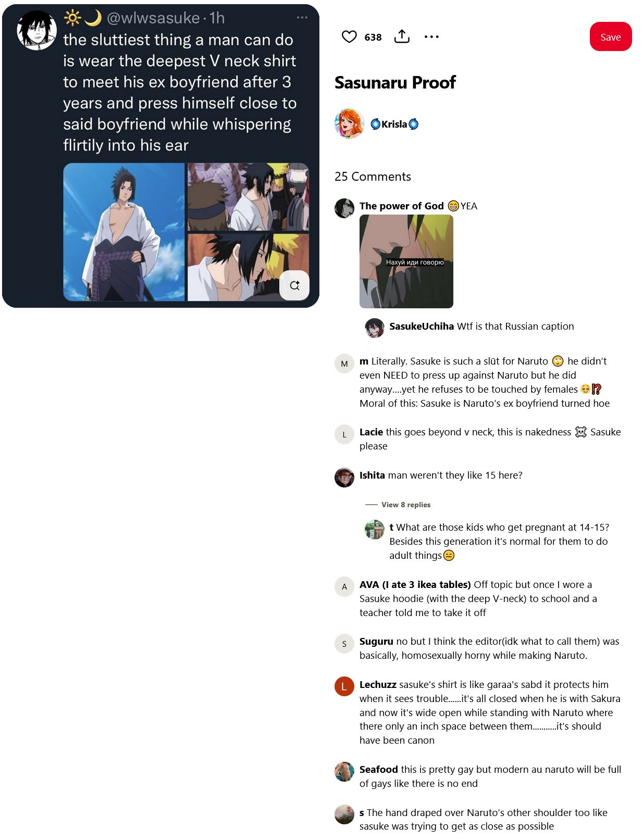The image size is (643, 840).
Task: Open the three-dot more options menu
Action: point(431,37)
